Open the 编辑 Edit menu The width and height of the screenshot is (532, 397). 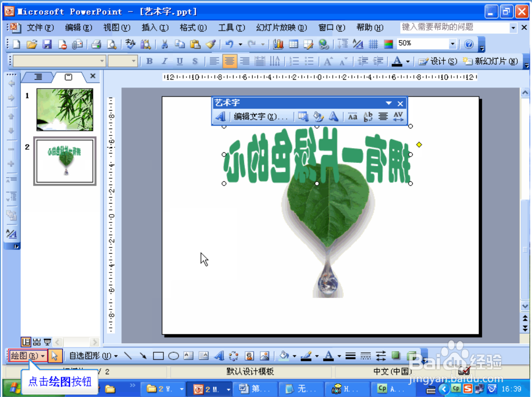(x=79, y=27)
